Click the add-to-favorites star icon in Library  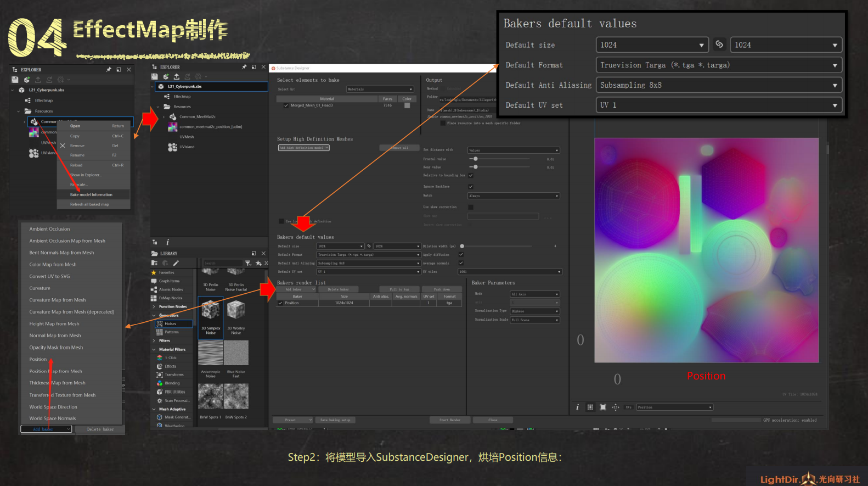click(x=258, y=263)
